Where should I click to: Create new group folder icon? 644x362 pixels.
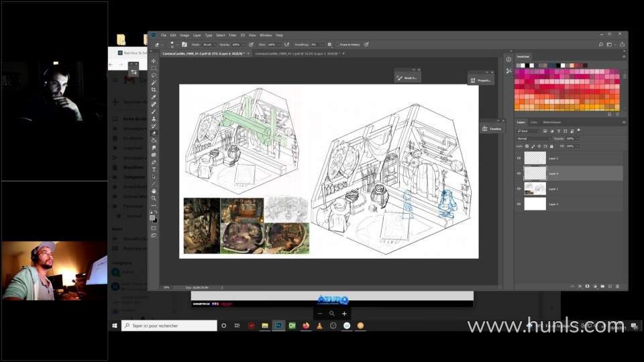[x=602, y=286]
